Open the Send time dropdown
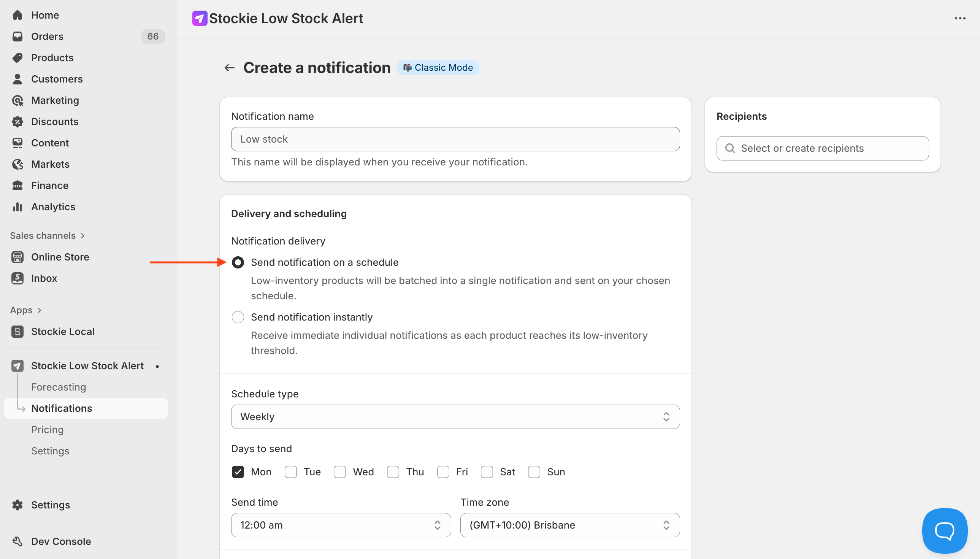 (341, 525)
